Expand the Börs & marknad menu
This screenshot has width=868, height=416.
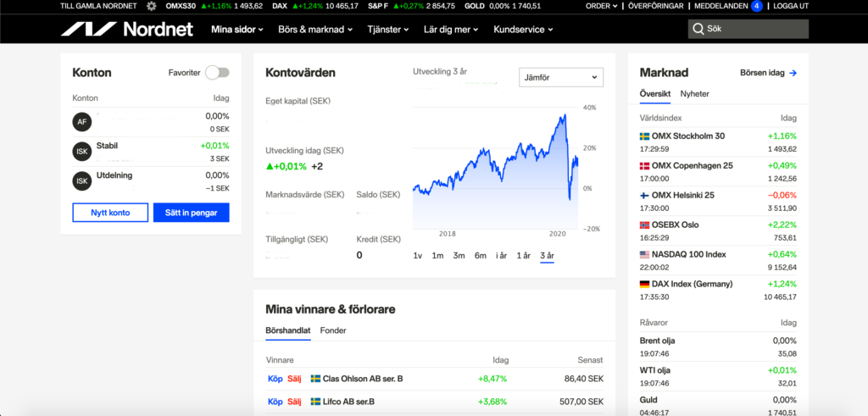click(315, 30)
